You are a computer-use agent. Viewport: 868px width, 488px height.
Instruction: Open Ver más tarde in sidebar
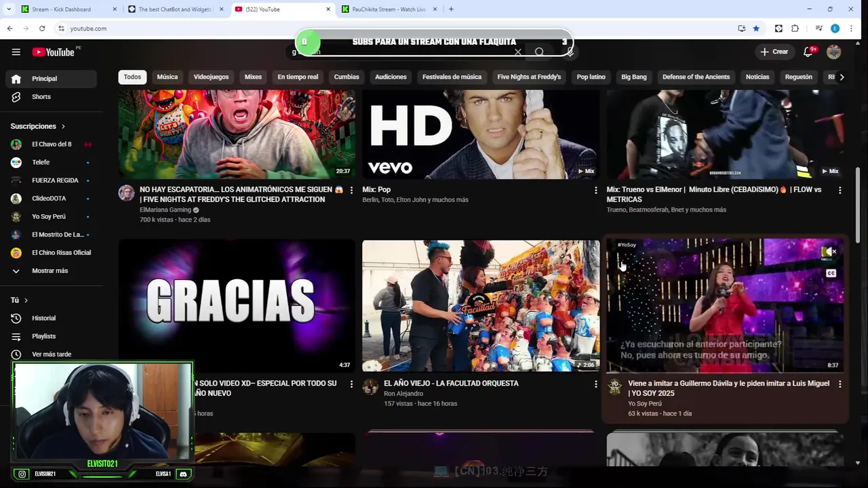click(52, 354)
